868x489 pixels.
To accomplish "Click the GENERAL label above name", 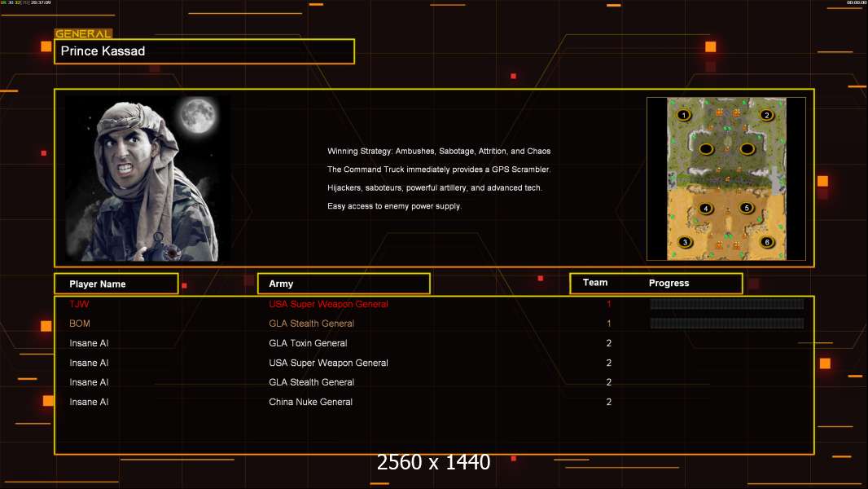I will [x=83, y=33].
